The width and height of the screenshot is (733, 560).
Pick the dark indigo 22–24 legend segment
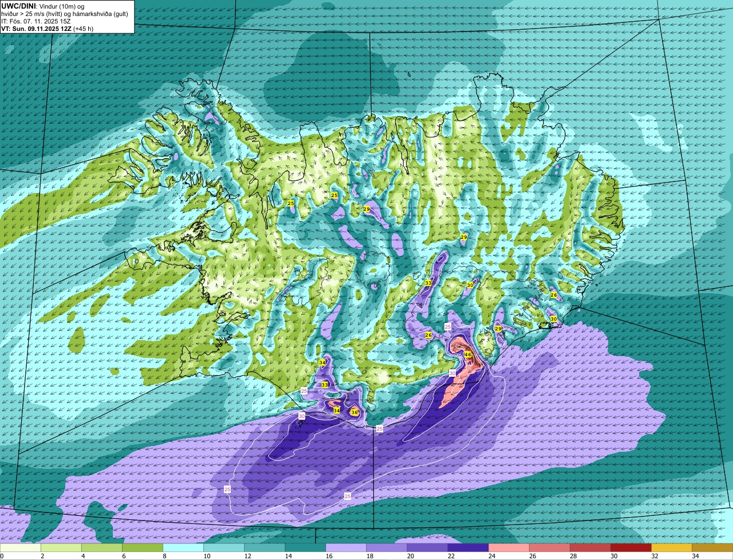tap(468, 547)
